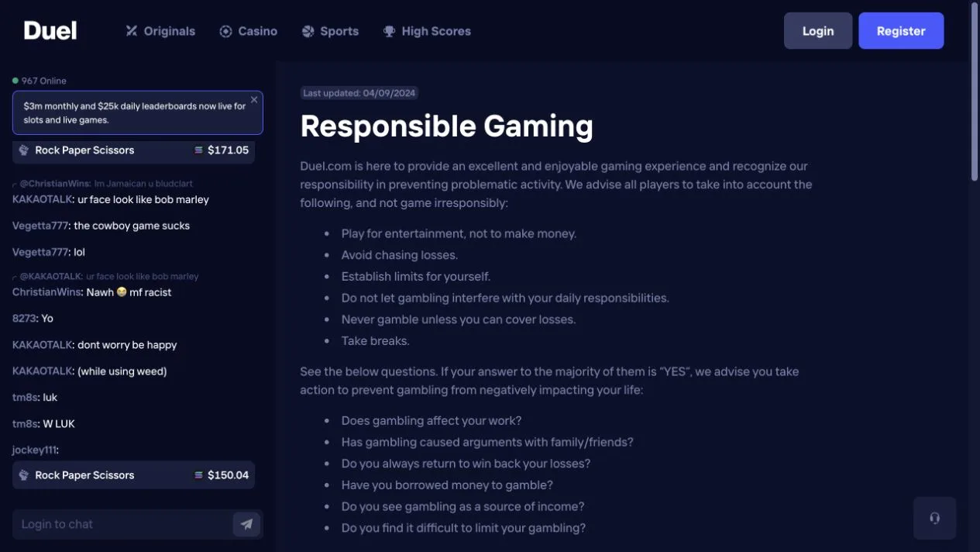This screenshot has height=552, width=980.
Task: Click 'Has gambling caused arguments with family/friends?'
Action: click(x=487, y=442)
